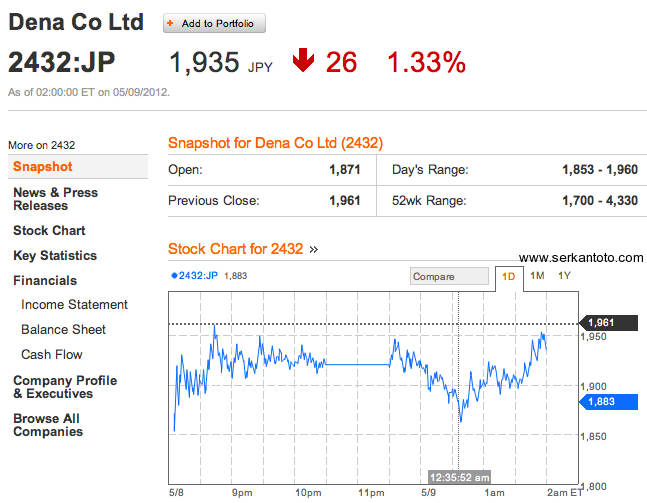This screenshot has width=647, height=503.
Task: Open Key Statistics page
Action: coord(55,255)
